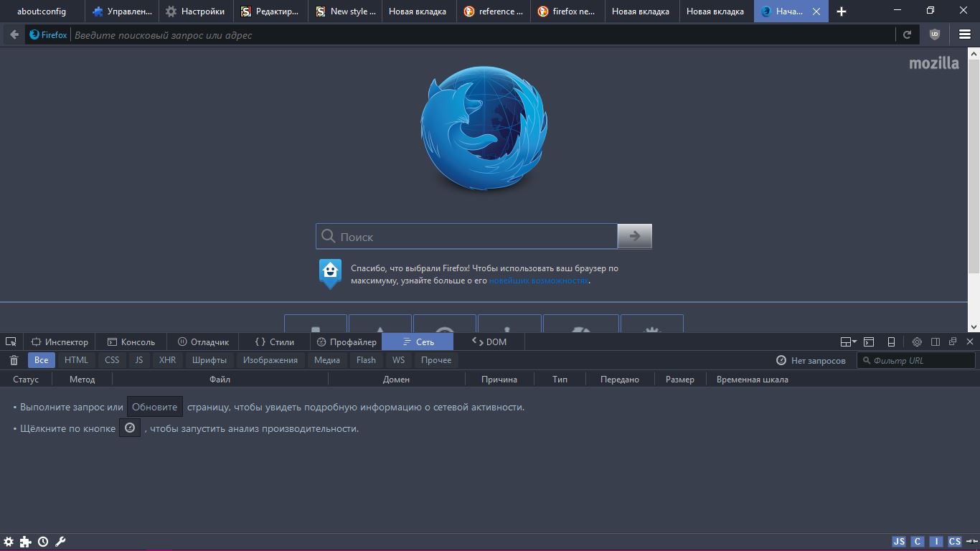
Task: Toggle the CS button in status bar
Action: tap(954, 542)
